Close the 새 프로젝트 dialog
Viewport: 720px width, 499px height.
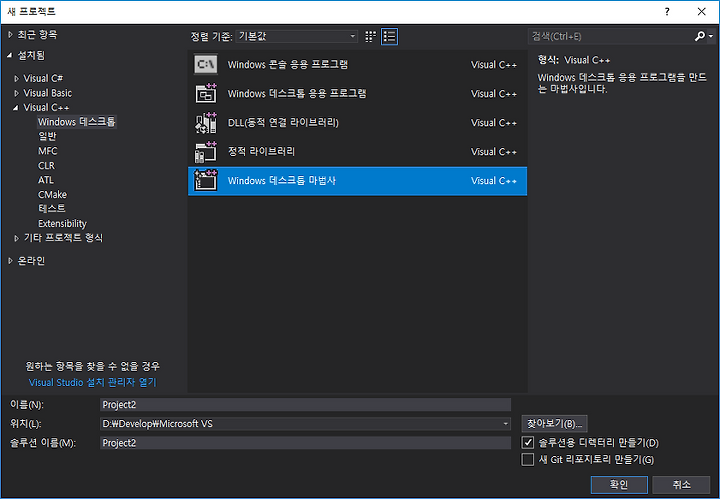point(702,11)
